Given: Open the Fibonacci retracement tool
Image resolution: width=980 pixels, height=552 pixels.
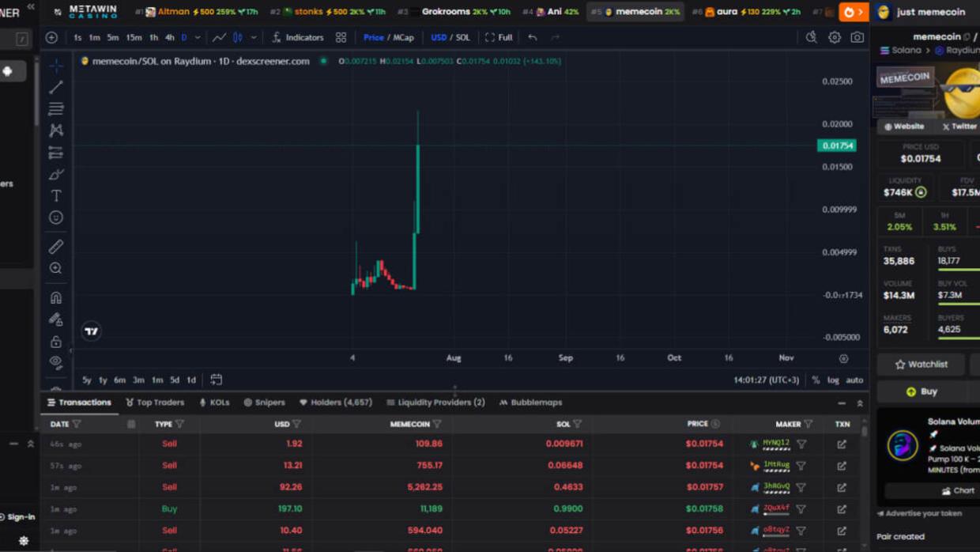Looking at the screenshot, I should (55, 108).
